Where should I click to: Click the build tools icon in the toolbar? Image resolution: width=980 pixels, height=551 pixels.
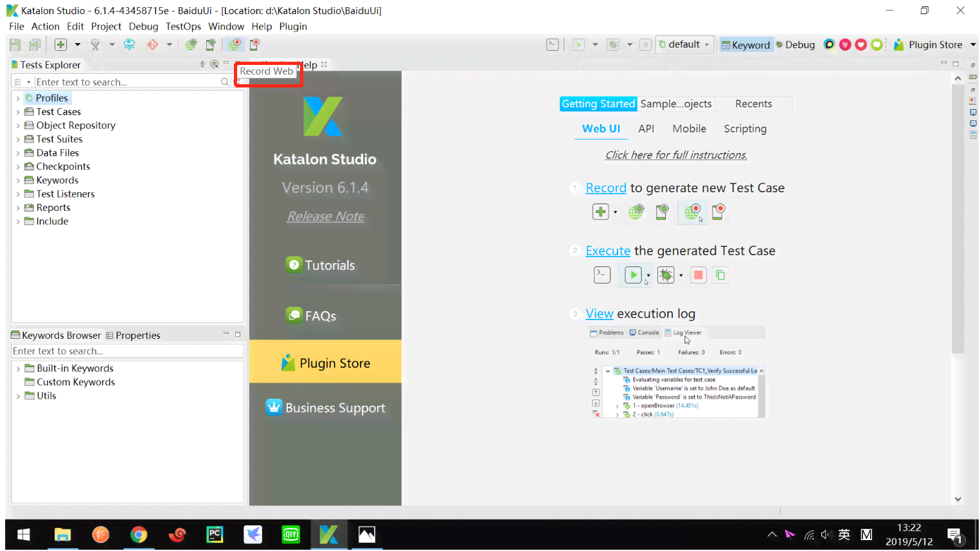pos(95,44)
